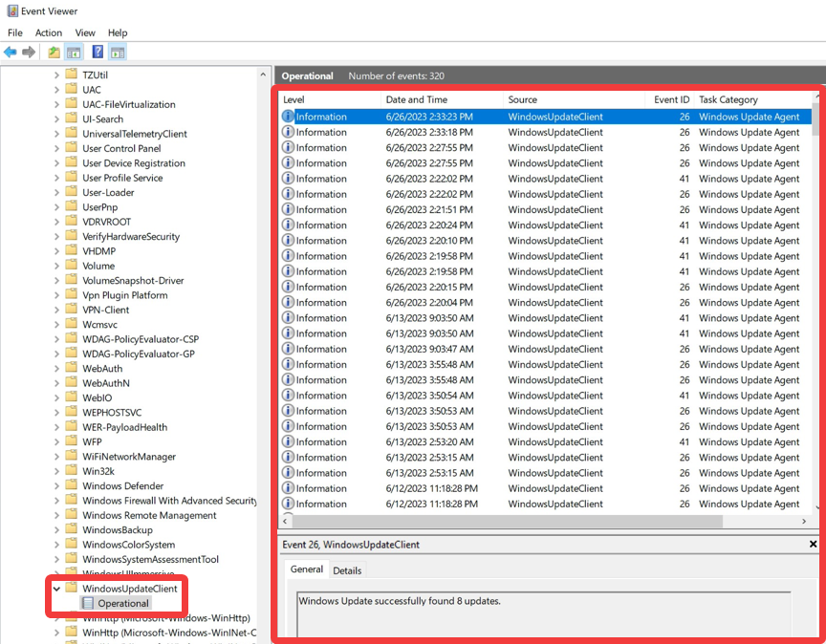
Task: Select the UniversalTelemetryClient tree item
Action: pos(135,134)
